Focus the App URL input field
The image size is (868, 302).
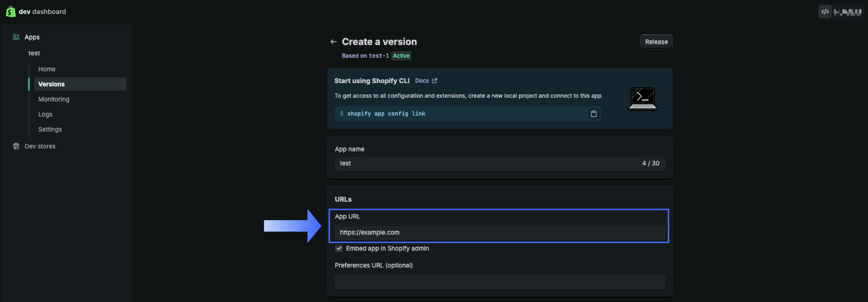(499, 233)
